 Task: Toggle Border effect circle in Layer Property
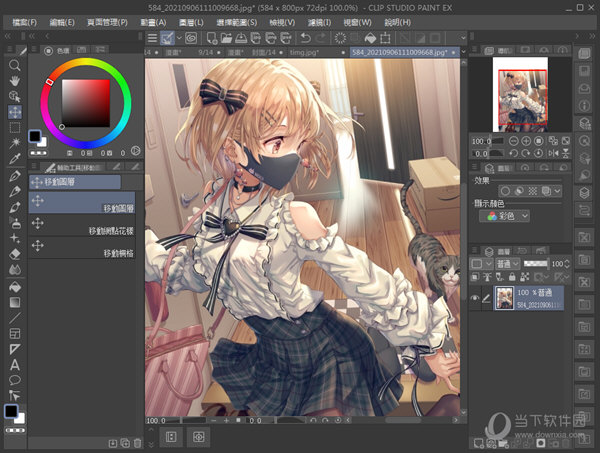505,191
